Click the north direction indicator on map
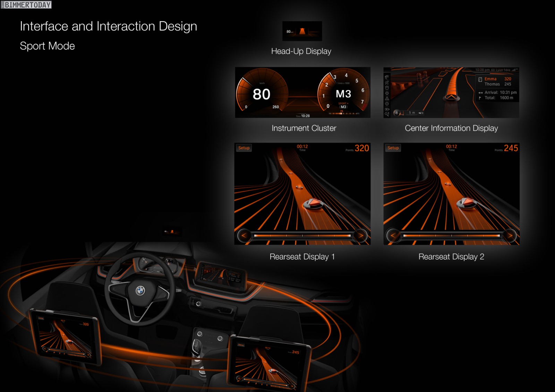The width and height of the screenshot is (555, 392). pyautogui.click(x=421, y=113)
